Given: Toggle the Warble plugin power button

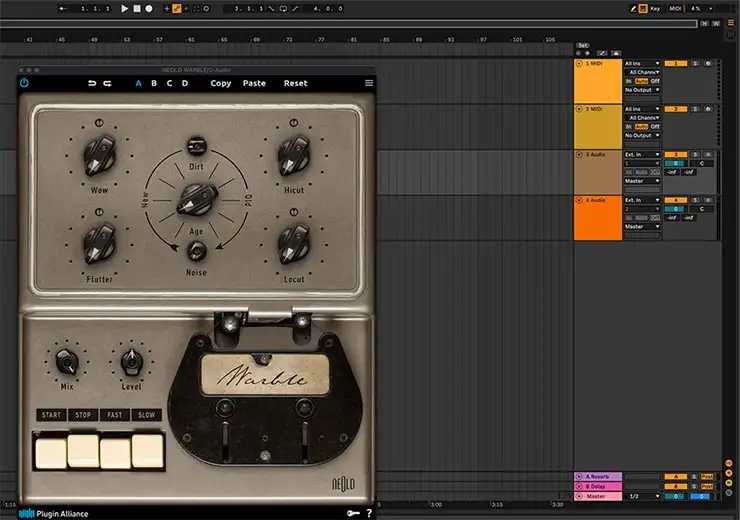Looking at the screenshot, I should [x=24, y=83].
